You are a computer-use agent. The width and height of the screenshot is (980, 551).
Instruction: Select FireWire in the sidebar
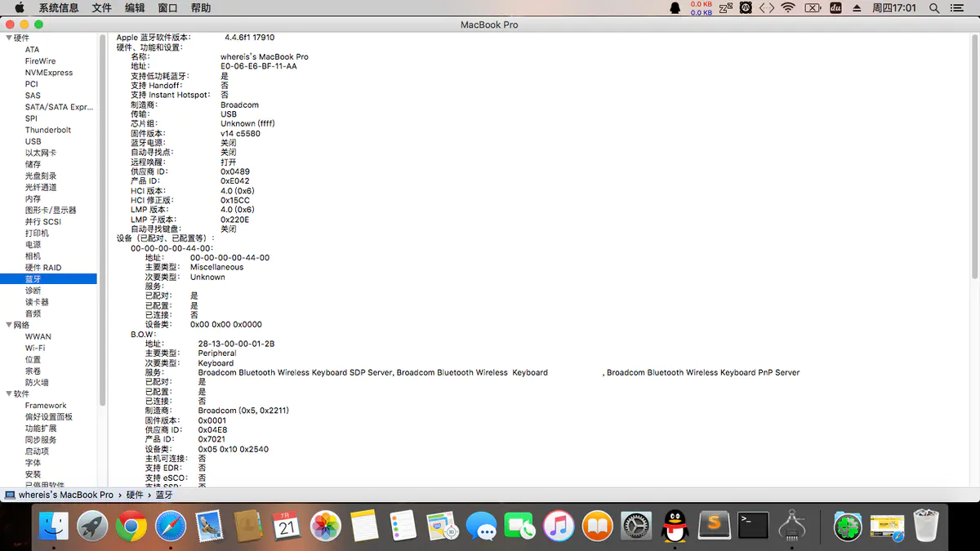(x=41, y=61)
